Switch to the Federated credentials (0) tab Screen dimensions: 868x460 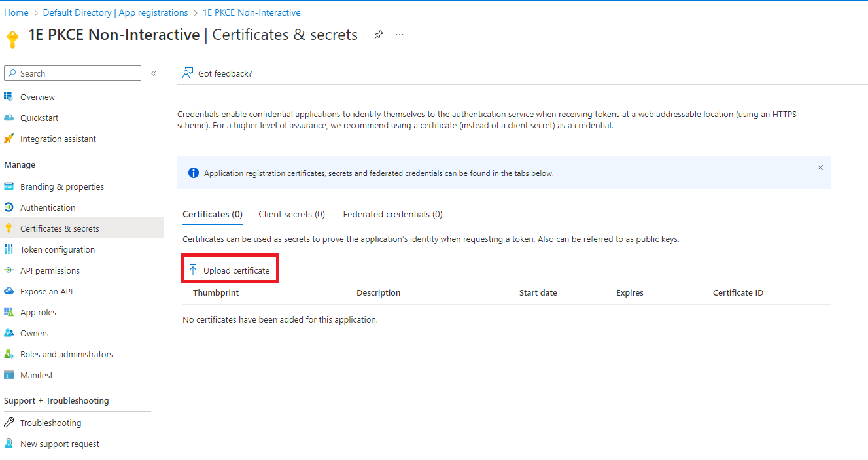[392, 214]
